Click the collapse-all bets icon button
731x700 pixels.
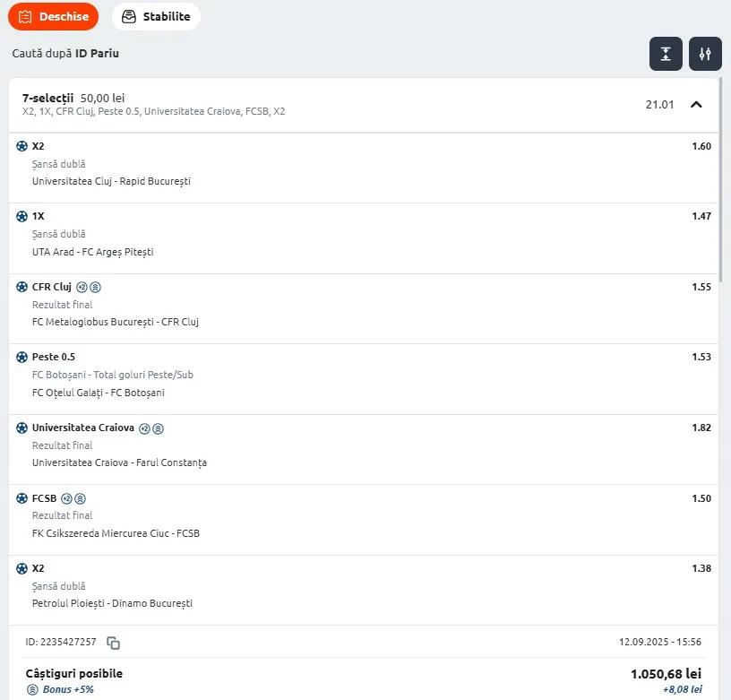coord(666,54)
